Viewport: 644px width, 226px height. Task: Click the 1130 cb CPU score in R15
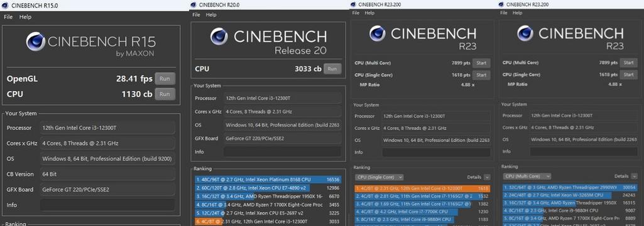click(137, 94)
